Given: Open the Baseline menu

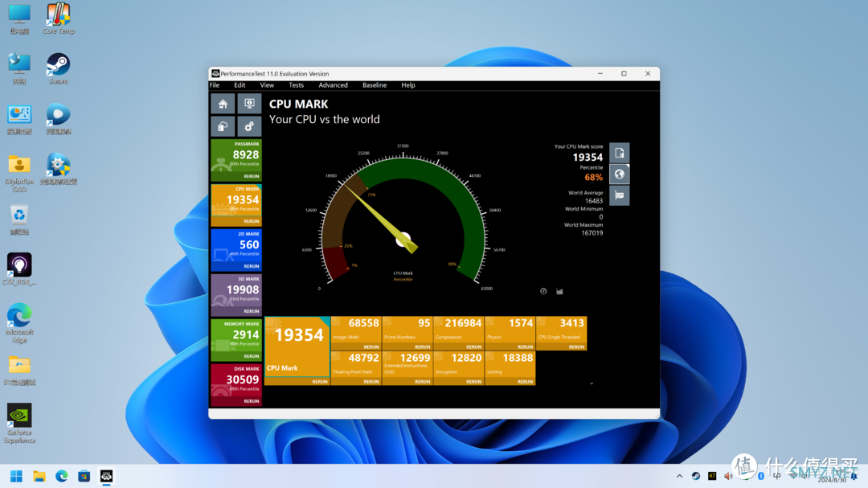Looking at the screenshot, I should click(375, 85).
